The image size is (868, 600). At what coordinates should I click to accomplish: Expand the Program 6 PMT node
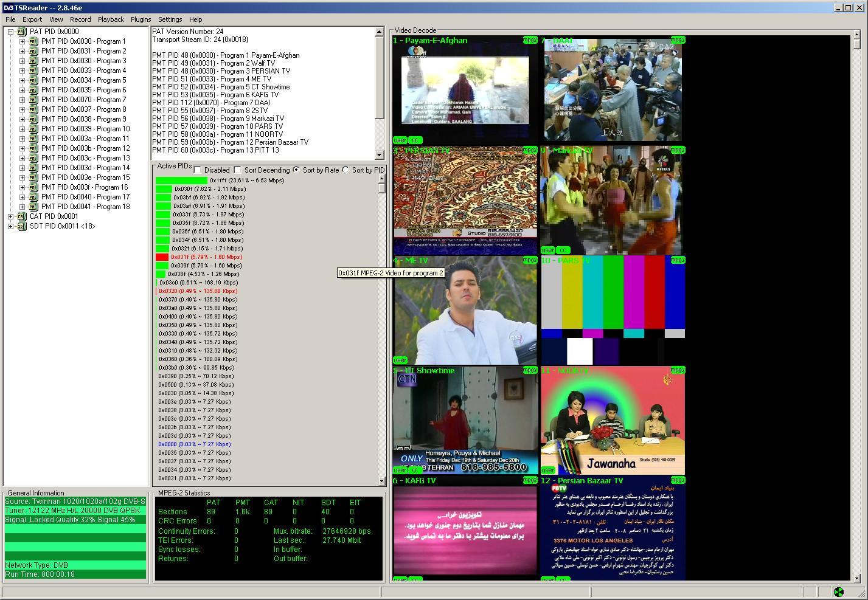pyautogui.click(x=22, y=90)
